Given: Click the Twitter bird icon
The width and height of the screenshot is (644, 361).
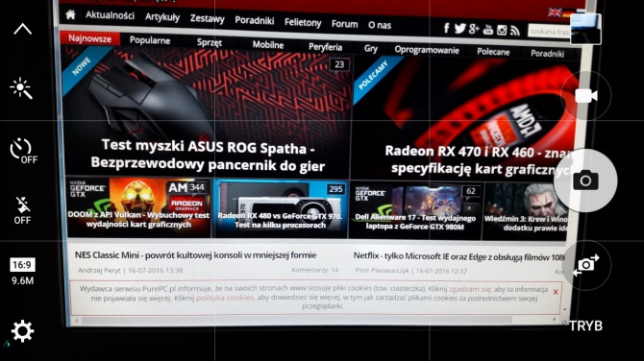Looking at the screenshot, I should (x=460, y=28).
